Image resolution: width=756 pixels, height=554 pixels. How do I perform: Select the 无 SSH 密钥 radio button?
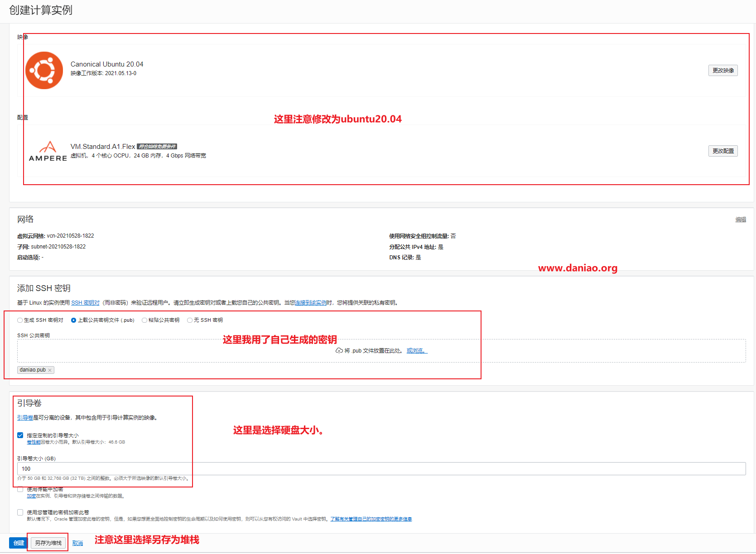tap(189, 320)
